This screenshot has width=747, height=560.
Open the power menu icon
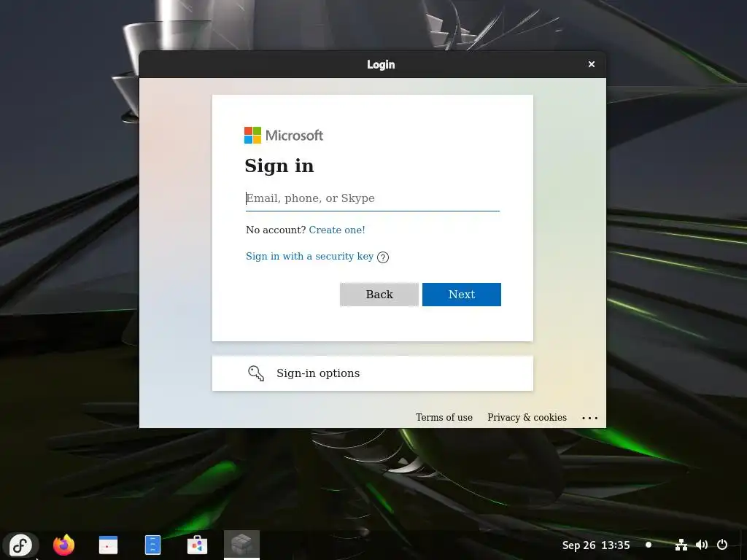click(722, 545)
